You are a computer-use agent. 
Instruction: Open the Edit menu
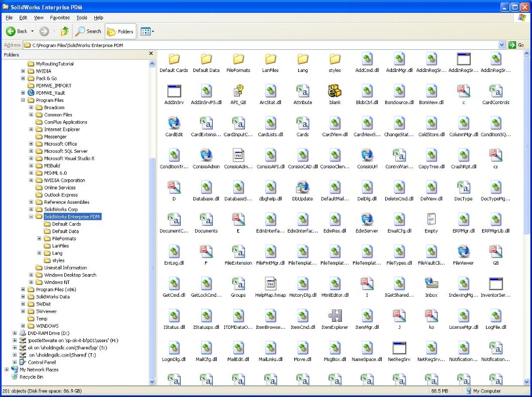click(x=23, y=18)
